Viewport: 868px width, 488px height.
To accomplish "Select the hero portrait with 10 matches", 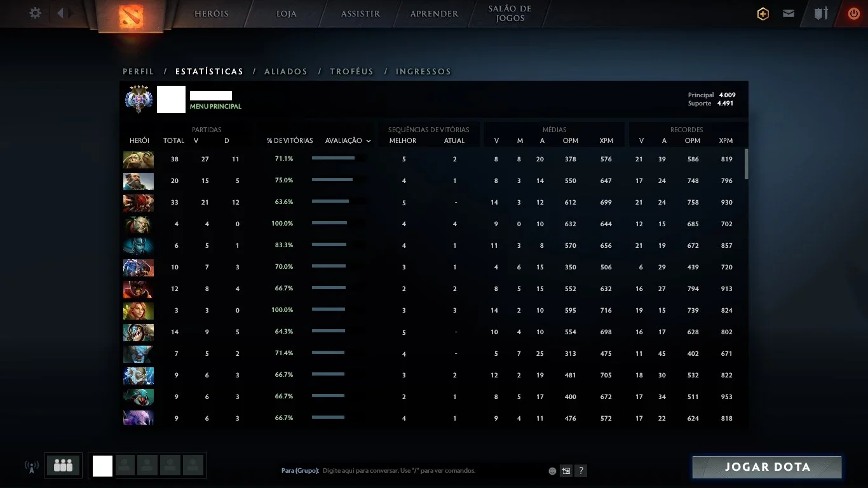I will pos(139,268).
